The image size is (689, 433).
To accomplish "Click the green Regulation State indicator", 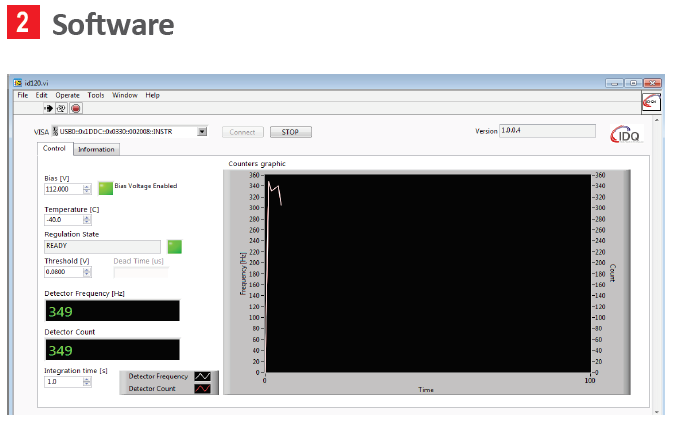I will [x=174, y=246].
